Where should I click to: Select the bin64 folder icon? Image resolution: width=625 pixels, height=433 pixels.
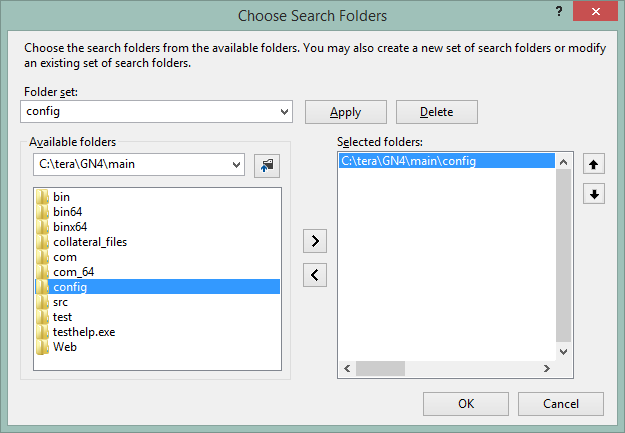pos(42,212)
